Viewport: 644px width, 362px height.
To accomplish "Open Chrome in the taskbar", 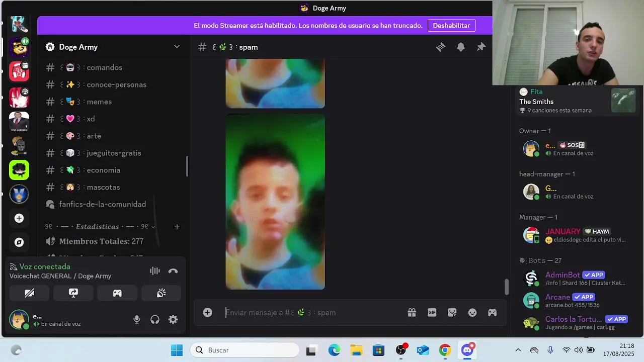I will coord(445,350).
